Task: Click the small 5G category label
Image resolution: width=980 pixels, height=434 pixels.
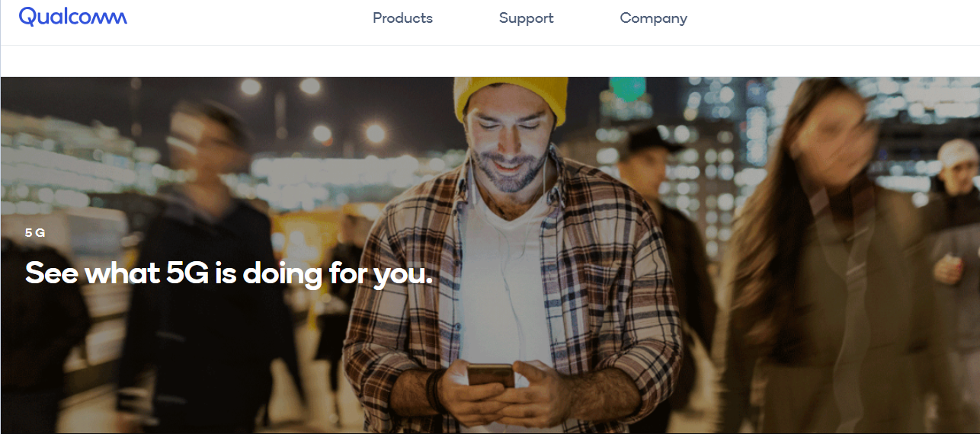Action: pyautogui.click(x=35, y=233)
